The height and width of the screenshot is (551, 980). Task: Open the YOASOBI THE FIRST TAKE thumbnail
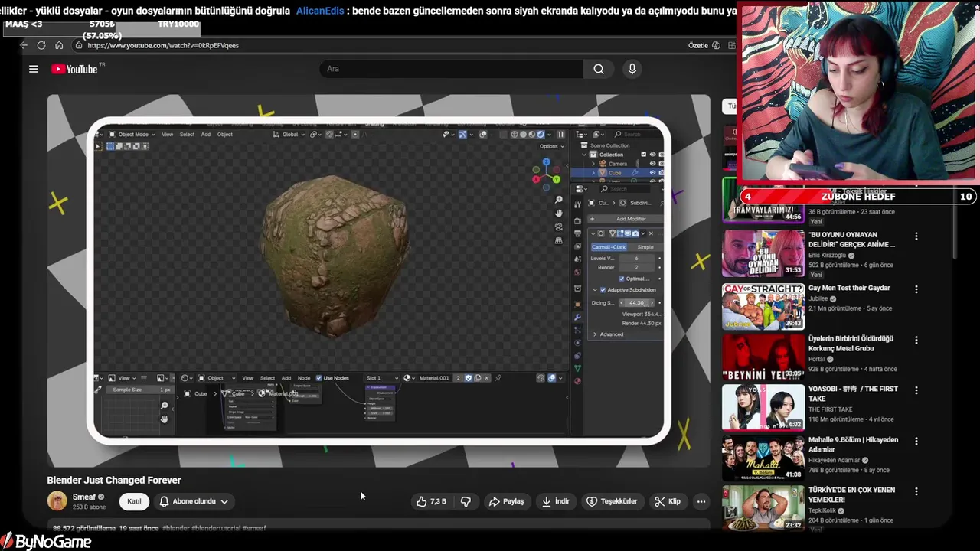tap(763, 407)
